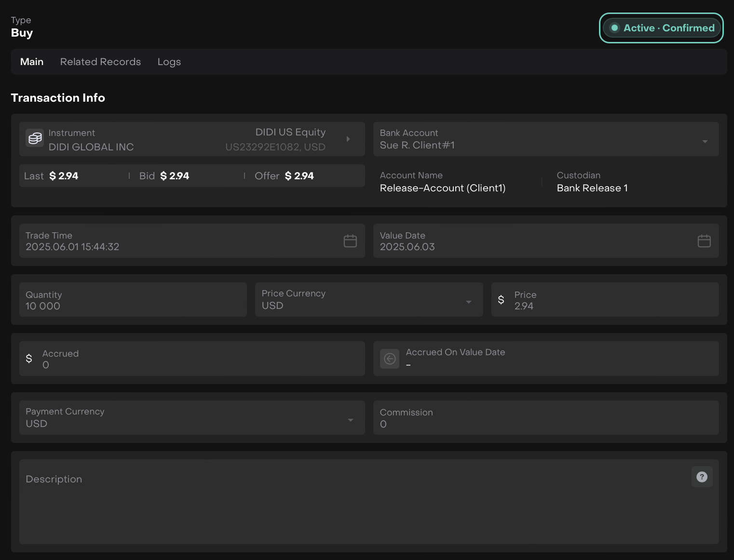Click the dollar sign beside Accrued

[x=29, y=359]
